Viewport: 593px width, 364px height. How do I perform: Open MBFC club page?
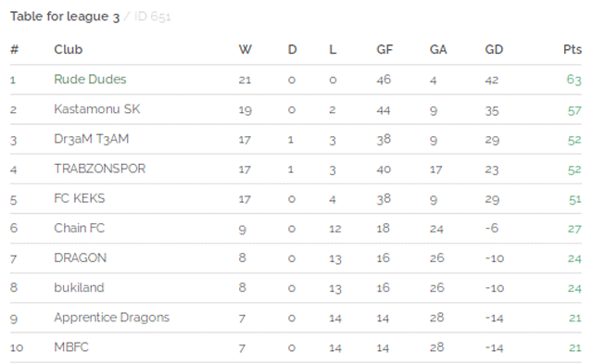pos(71,347)
